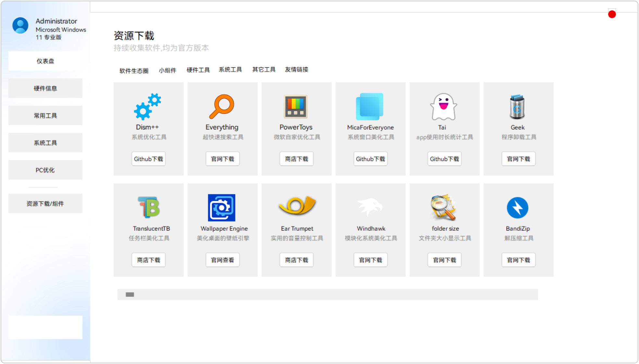
Task: Click the BandiZip lightning icon
Action: pos(518,208)
